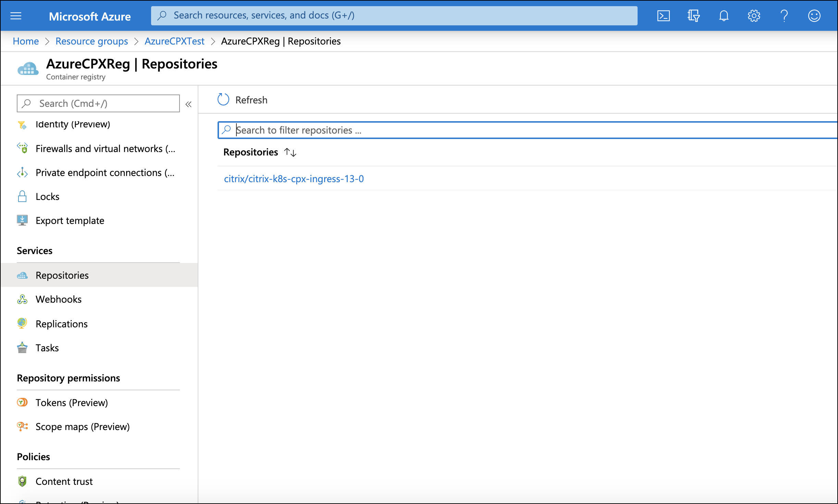Screen dimensions: 838x504
Task: Click the Webhooks icon
Action: 22,299
